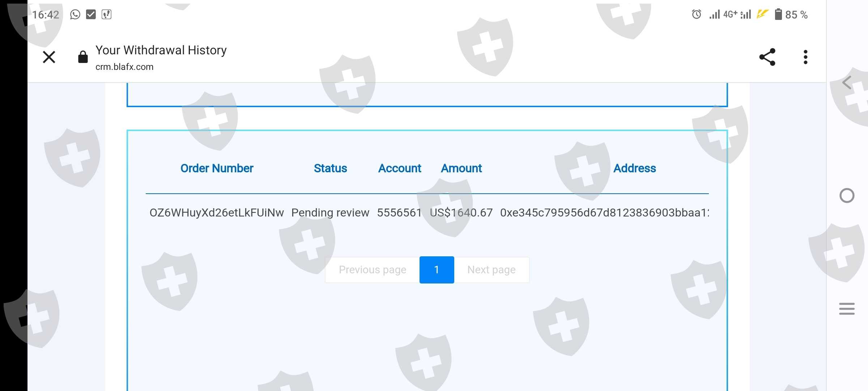
Task: Tap the WhatsApp notification icon
Action: 75,14
